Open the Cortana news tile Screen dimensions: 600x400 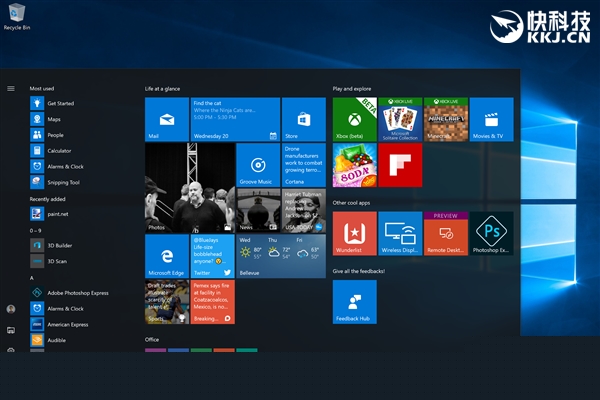coord(304,165)
